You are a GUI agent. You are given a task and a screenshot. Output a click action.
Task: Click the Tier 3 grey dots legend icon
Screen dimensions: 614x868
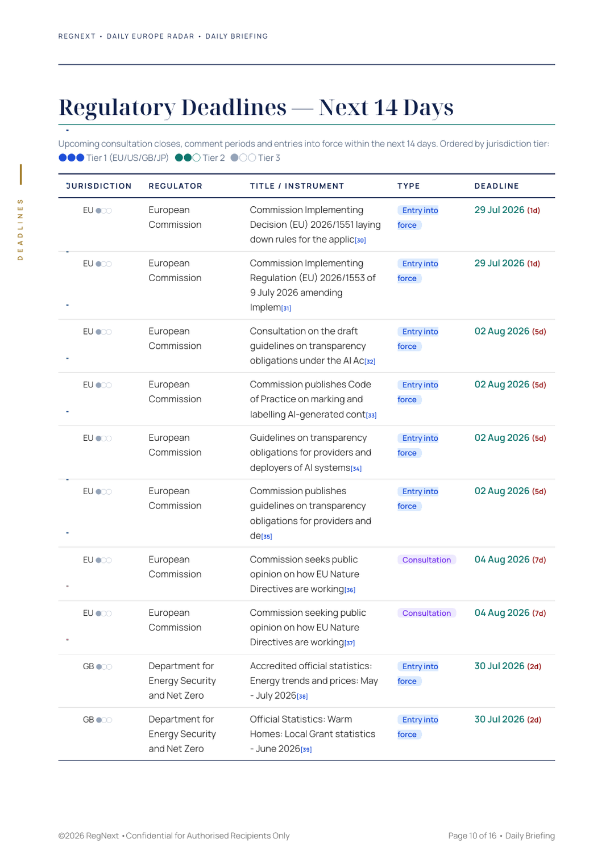coord(243,158)
